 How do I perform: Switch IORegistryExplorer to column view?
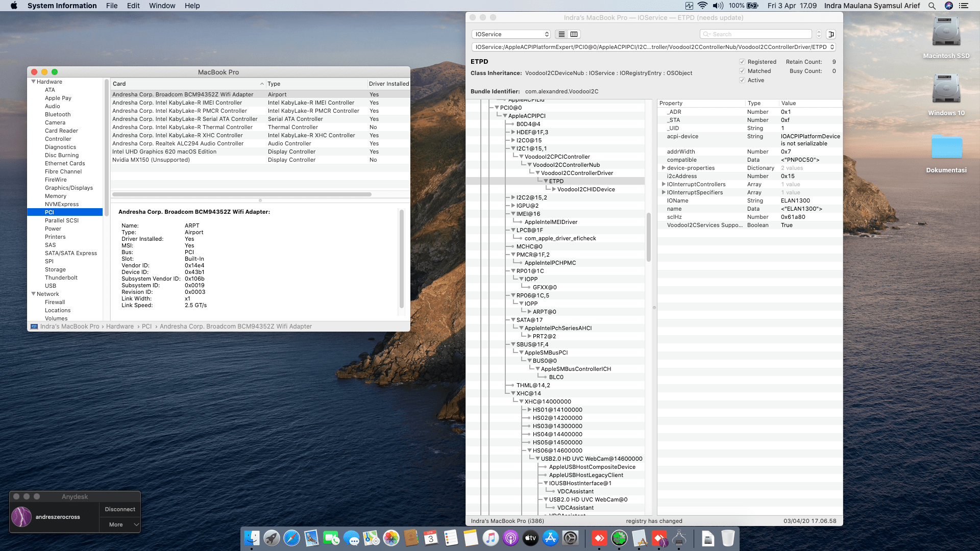point(574,34)
